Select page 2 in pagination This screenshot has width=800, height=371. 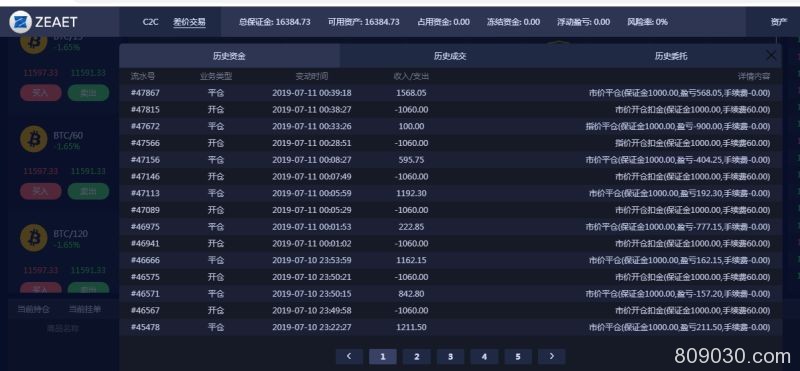(416, 356)
